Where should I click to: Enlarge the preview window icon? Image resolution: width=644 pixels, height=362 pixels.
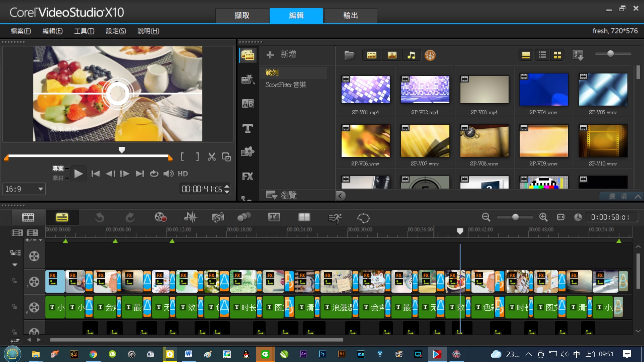coord(226,157)
